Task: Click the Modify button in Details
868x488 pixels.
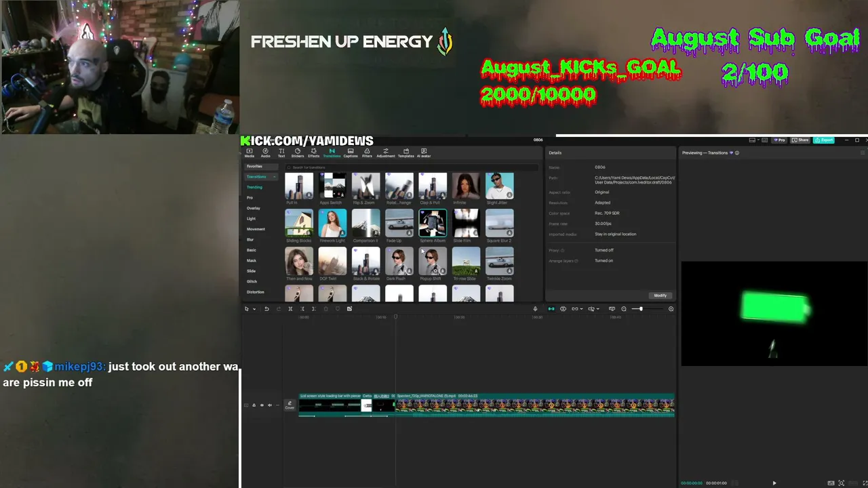Action: pos(660,296)
